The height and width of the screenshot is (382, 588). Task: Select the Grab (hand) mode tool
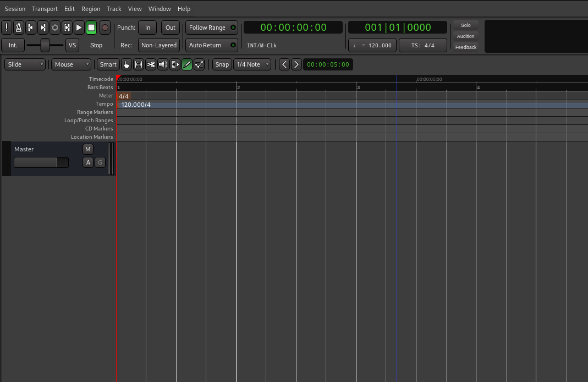point(127,64)
